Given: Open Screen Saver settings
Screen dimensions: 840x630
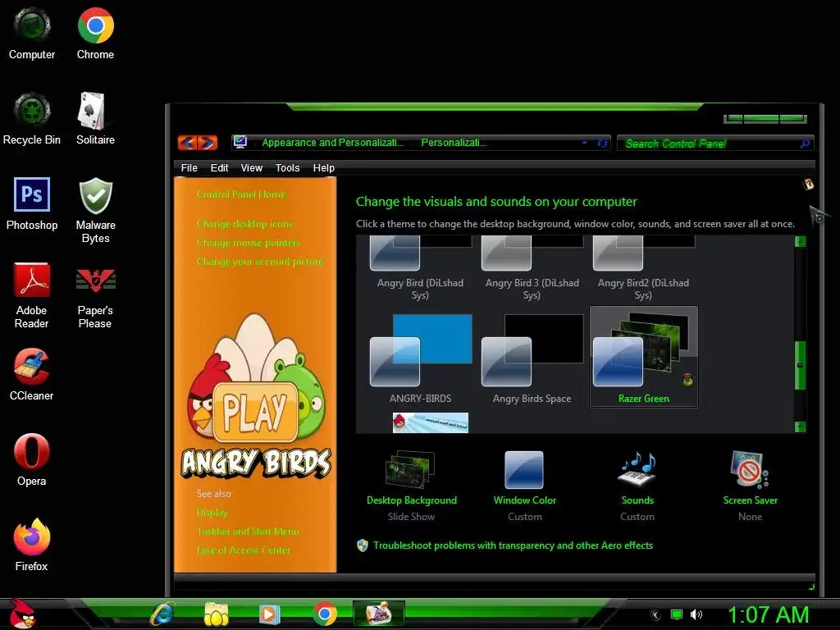Looking at the screenshot, I should (x=750, y=486).
